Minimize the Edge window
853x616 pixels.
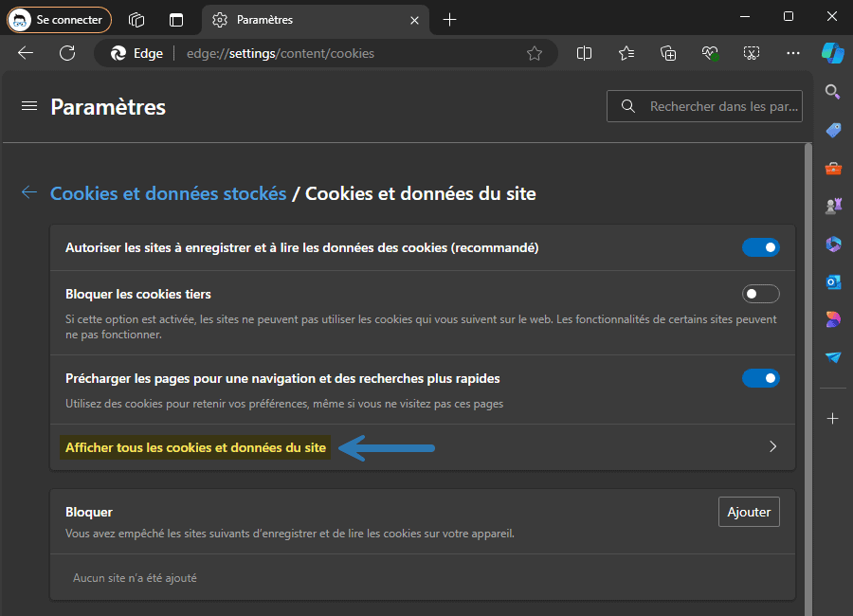tap(745, 16)
